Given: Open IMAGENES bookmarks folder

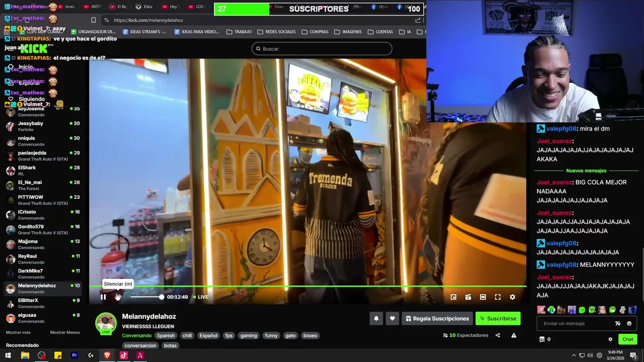Looking at the screenshot, I should coord(348,32).
